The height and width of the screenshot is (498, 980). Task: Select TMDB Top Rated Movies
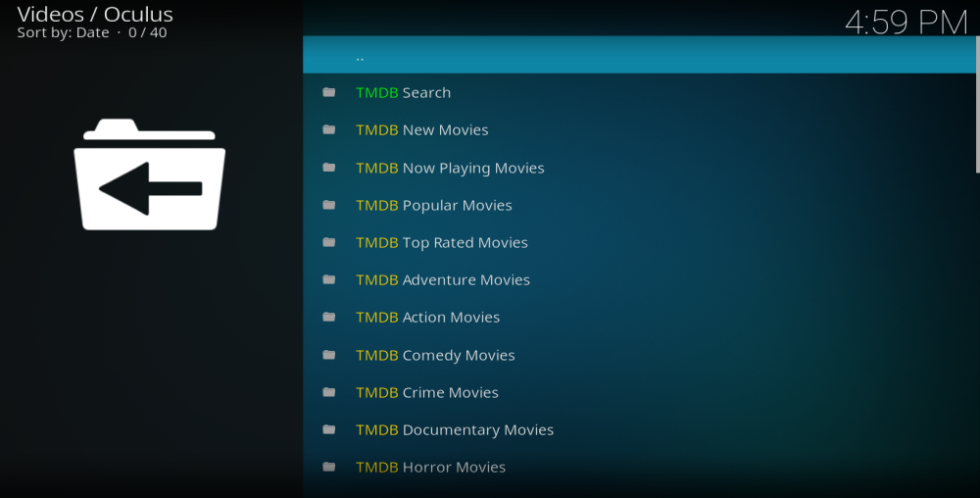(441, 243)
